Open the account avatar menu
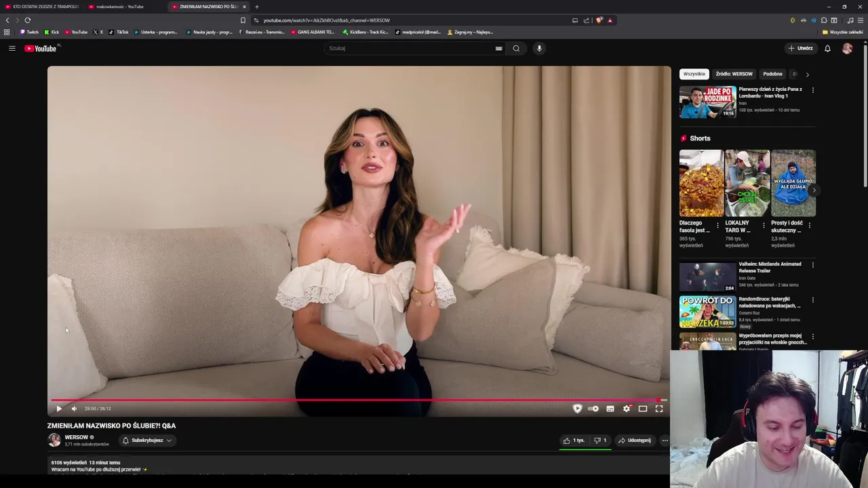The image size is (868, 488). pyautogui.click(x=847, y=48)
